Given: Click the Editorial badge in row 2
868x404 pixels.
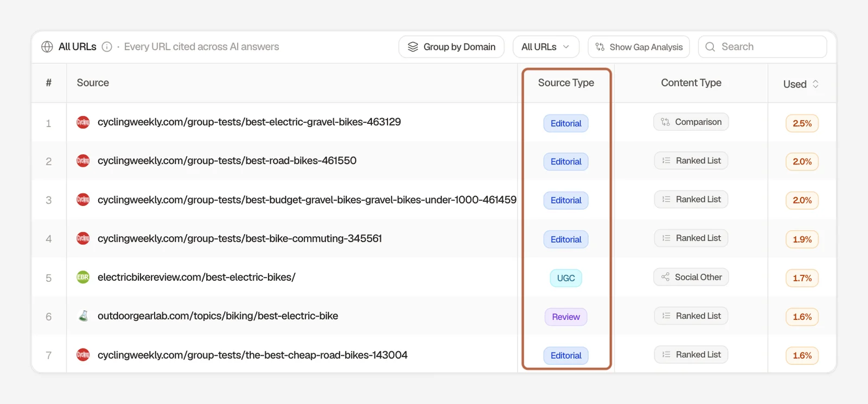Looking at the screenshot, I should 566,162.
